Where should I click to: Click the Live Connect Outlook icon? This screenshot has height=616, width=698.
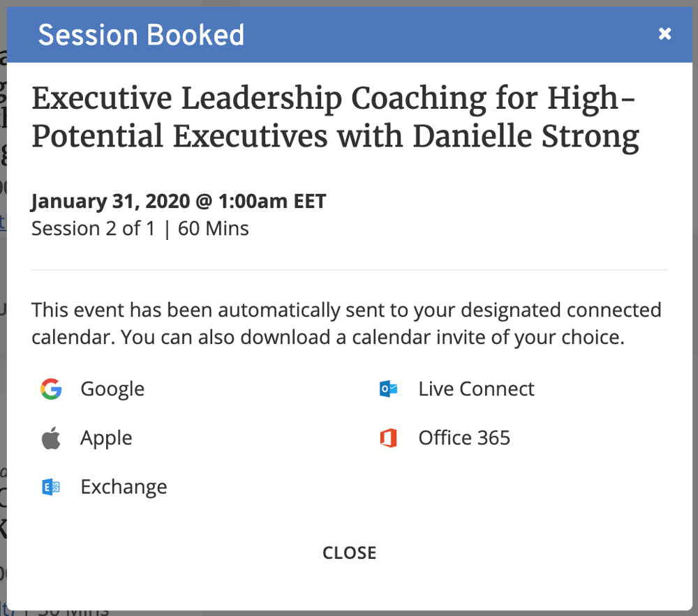388,389
